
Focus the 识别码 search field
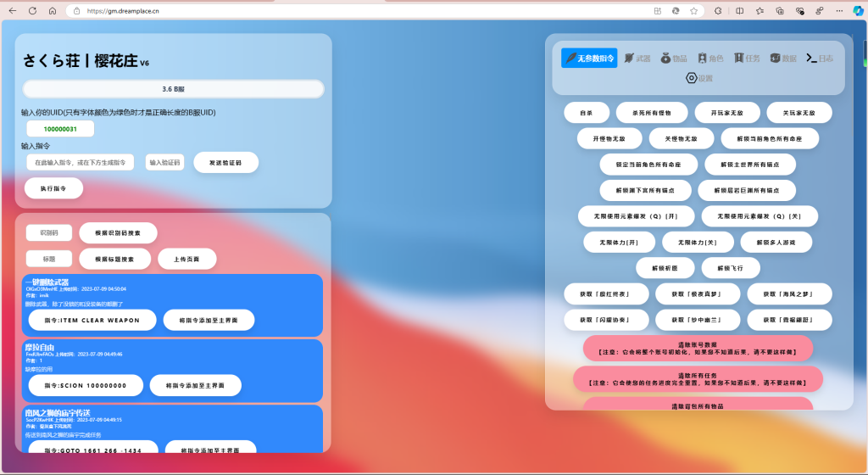49,233
